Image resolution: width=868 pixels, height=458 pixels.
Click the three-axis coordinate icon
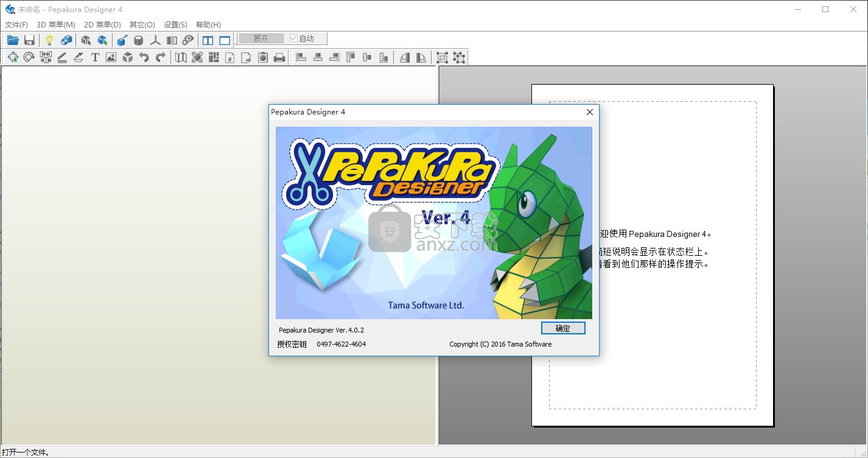point(155,40)
